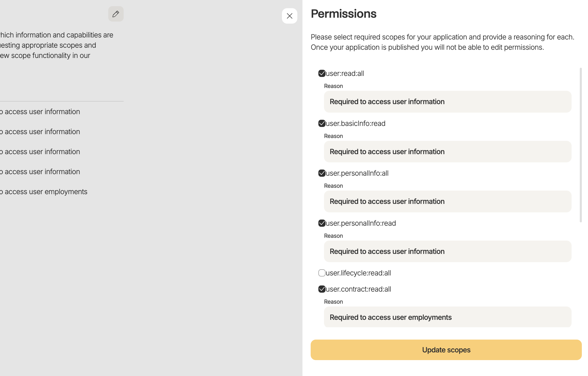Image resolution: width=588 pixels, height=376 pixels.
Task: Toggle off the user.contract:read:all scope
Action: [x=322, y=289]
